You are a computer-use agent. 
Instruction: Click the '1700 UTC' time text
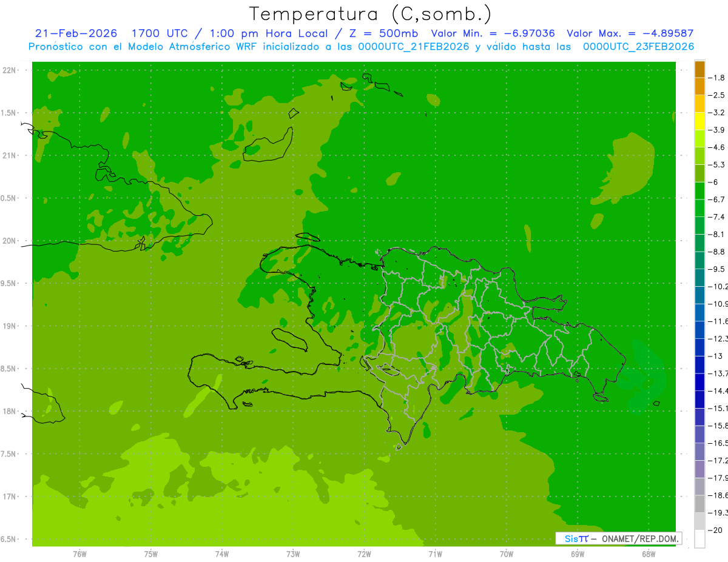point(160,34)
